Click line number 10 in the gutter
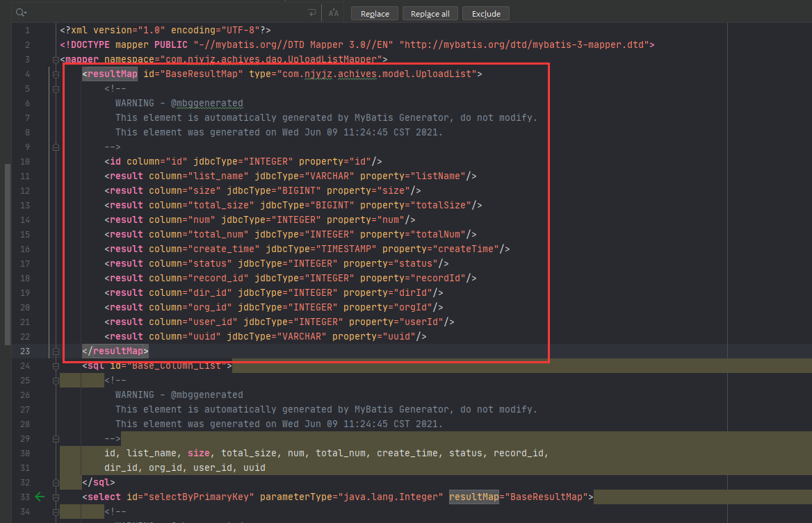The image size is (812, 523). pos(25,160)
